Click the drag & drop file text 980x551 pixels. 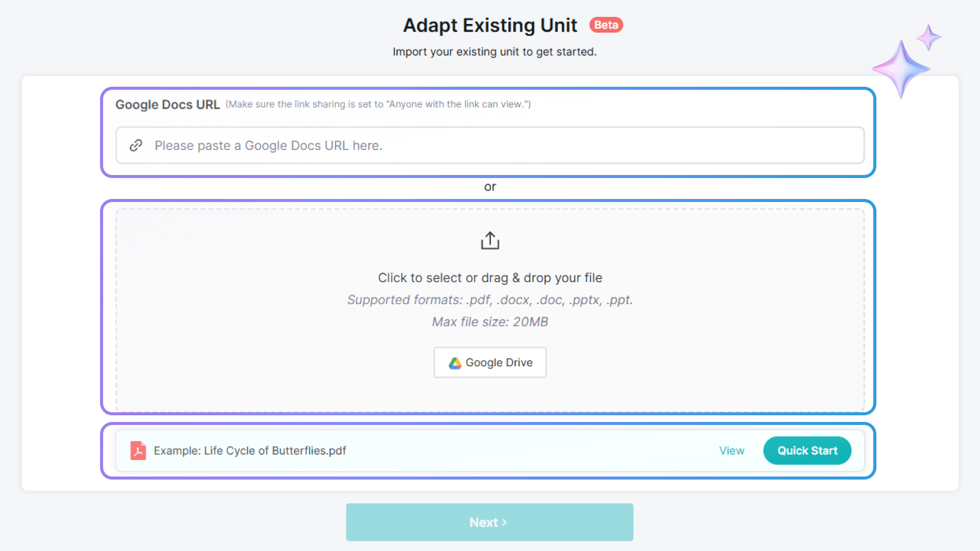(490, 278)
